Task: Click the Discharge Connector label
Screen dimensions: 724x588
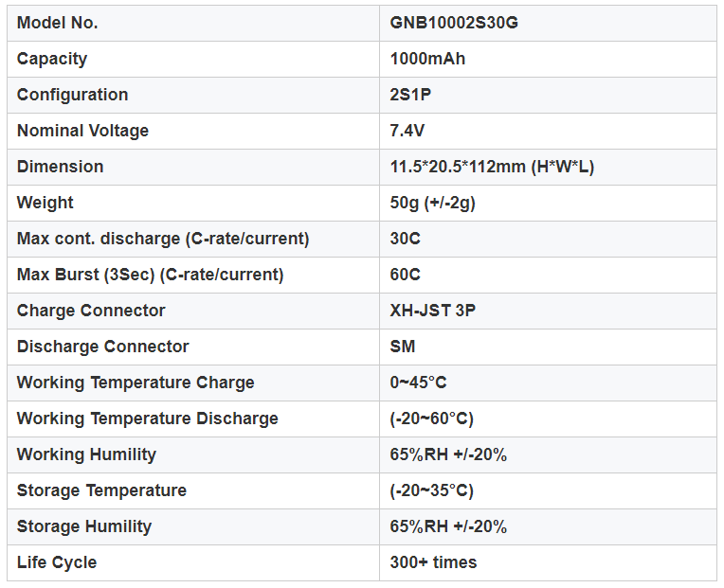Action: [x=103, y=347]
